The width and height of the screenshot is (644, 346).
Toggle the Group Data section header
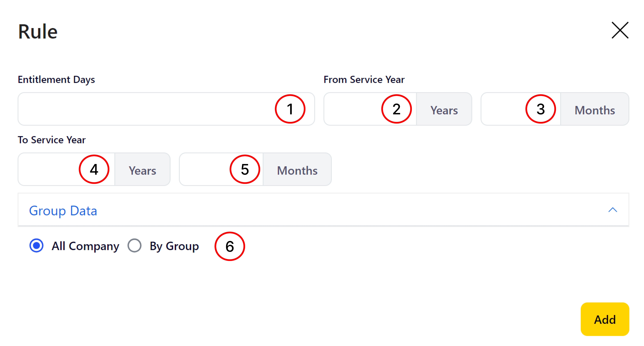tap(323, 210)
